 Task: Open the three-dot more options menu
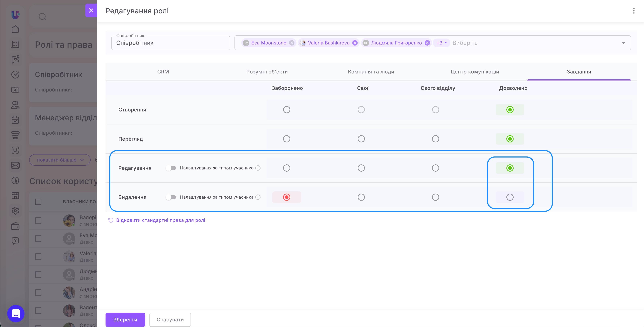[634, 11]
